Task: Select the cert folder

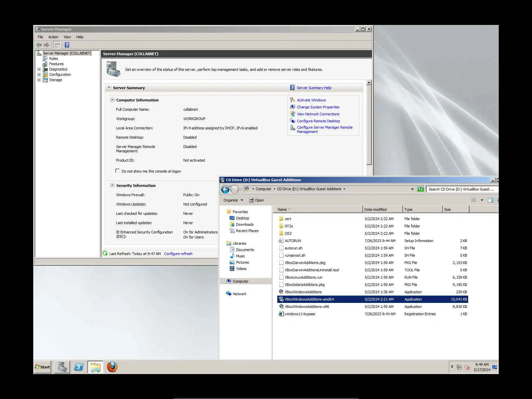Action: (288, 219)
